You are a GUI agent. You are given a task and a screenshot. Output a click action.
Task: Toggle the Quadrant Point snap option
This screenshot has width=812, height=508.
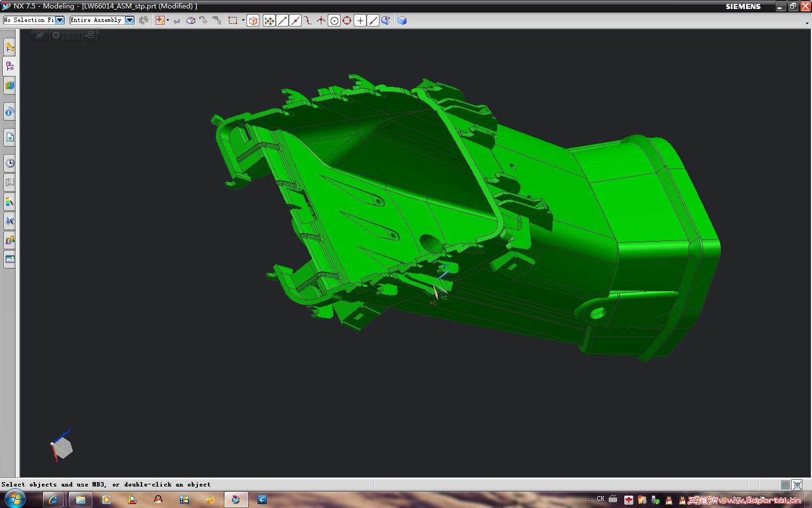347,21
